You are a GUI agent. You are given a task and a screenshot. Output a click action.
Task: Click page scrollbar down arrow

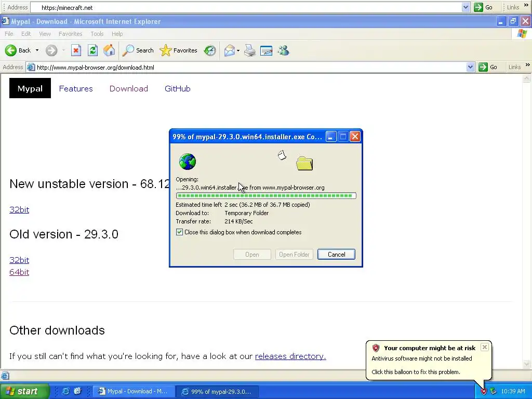pos(527,364)
